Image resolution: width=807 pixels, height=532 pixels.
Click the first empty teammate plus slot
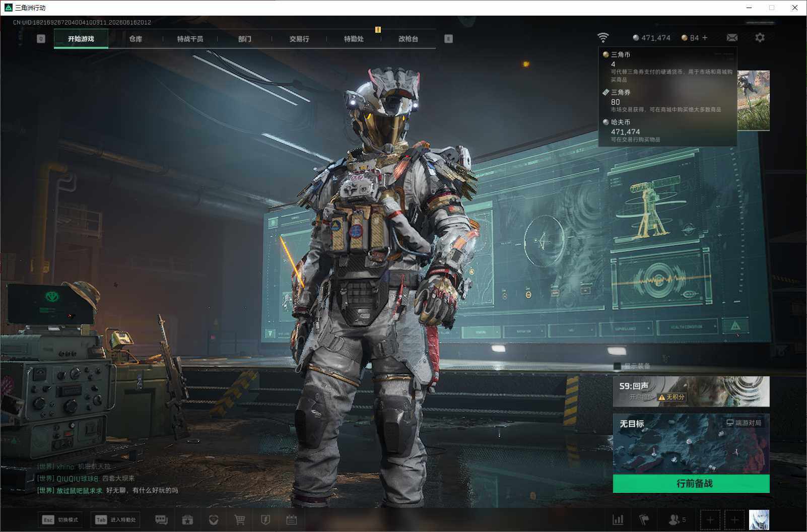[x=710, y=520]
